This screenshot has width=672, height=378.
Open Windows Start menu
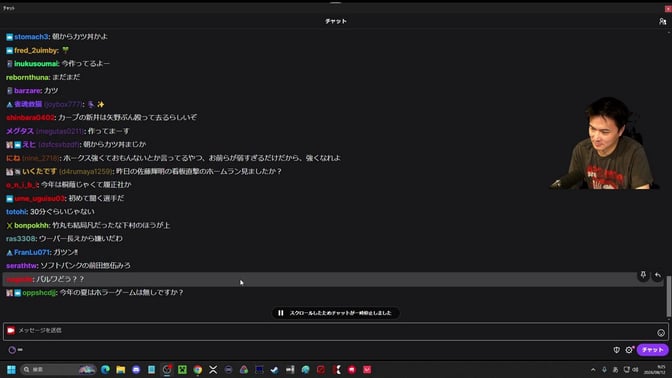pos(11,369)
